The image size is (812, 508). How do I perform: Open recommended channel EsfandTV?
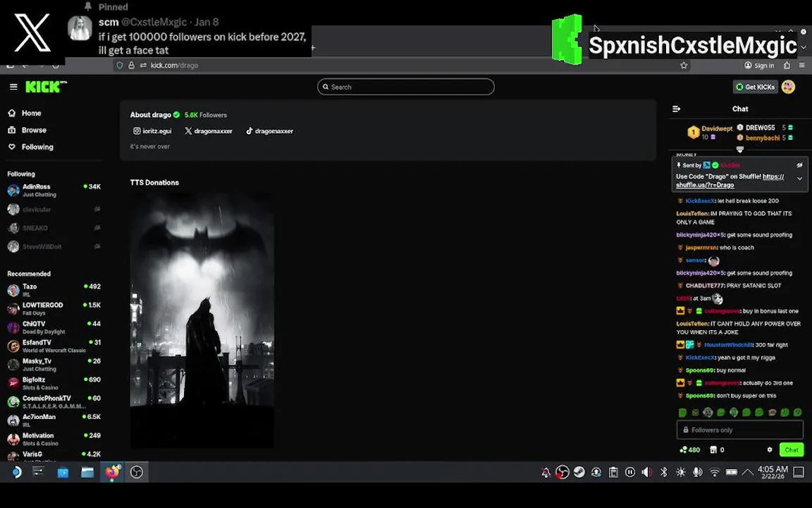point(54,346)
